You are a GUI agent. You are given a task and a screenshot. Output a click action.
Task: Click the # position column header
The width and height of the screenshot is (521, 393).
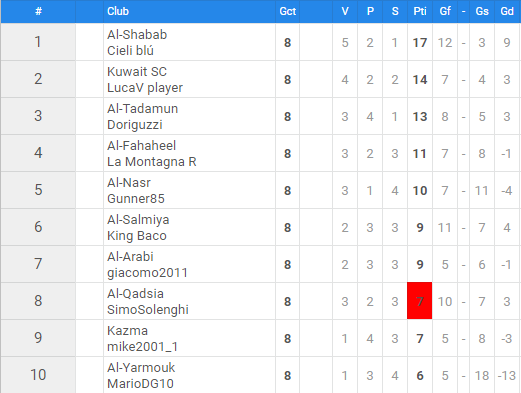[38, 11]
